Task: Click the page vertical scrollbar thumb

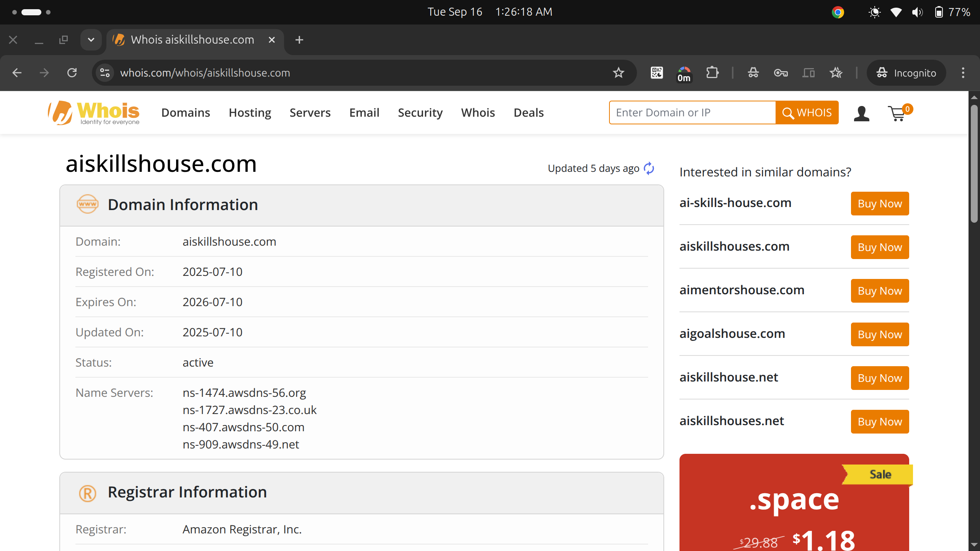Action: coord(974,165)
